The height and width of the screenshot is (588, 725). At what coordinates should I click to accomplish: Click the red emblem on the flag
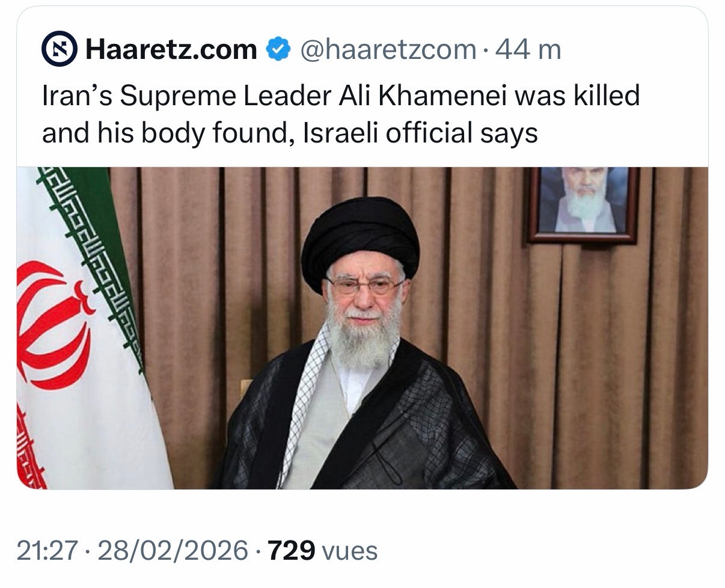[x=51, y=325]
